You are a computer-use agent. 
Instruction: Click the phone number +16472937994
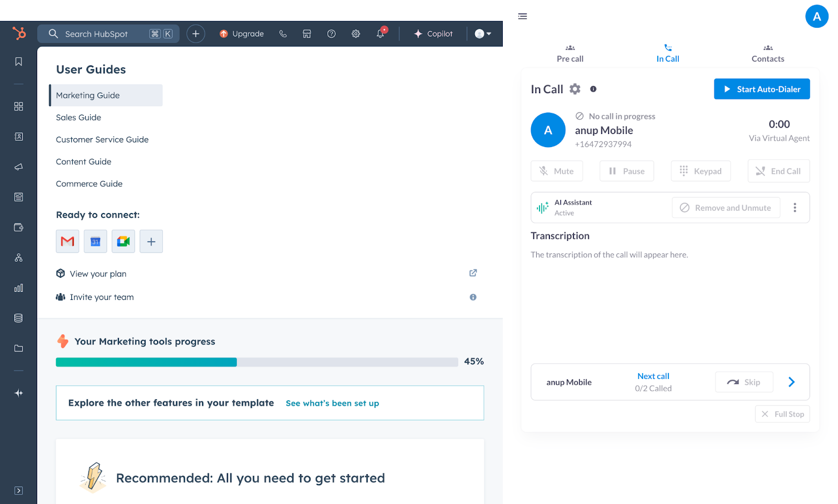click(x=603, y=144)
